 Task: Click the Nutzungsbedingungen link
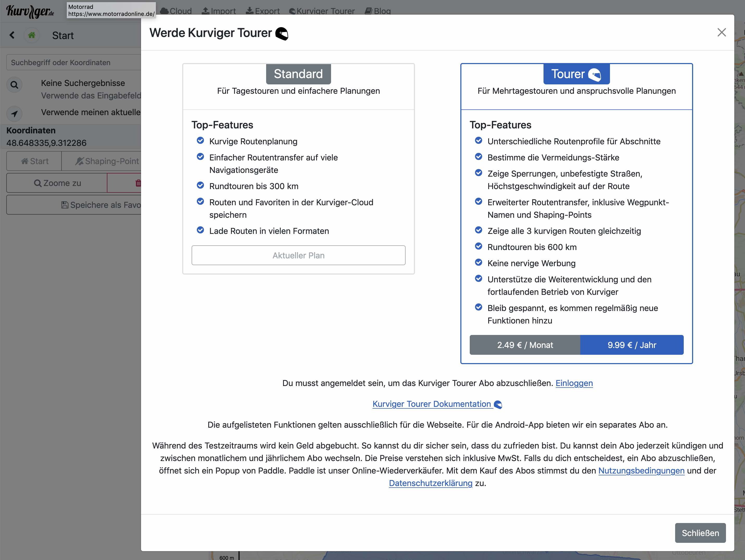point(641,470)
